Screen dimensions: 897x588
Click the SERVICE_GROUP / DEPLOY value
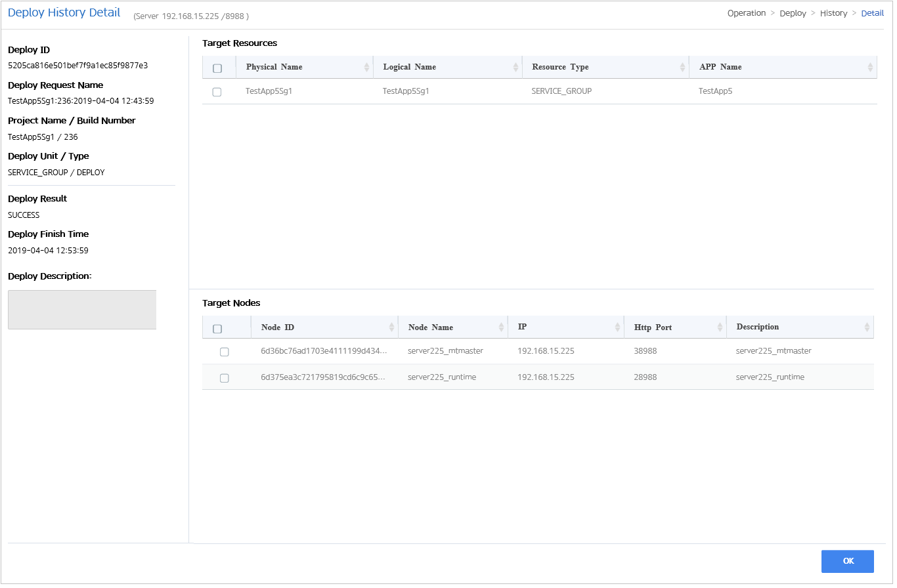(x=56, y=173)
